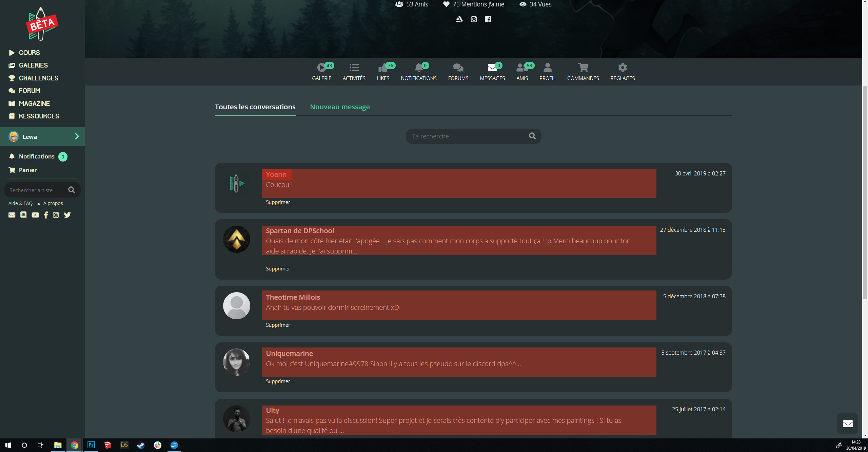This screenshot has height=452, width=868.
Task: Delete the Yoann conversation via Supprimer
Action: click(x=278, y=202)
